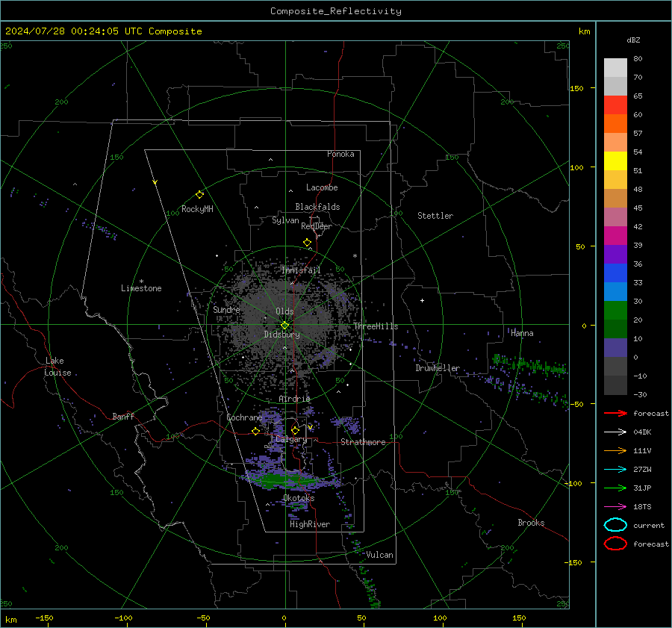
Task: Click the orange 57-60 dBZ swatch
Action: point(615,123)
